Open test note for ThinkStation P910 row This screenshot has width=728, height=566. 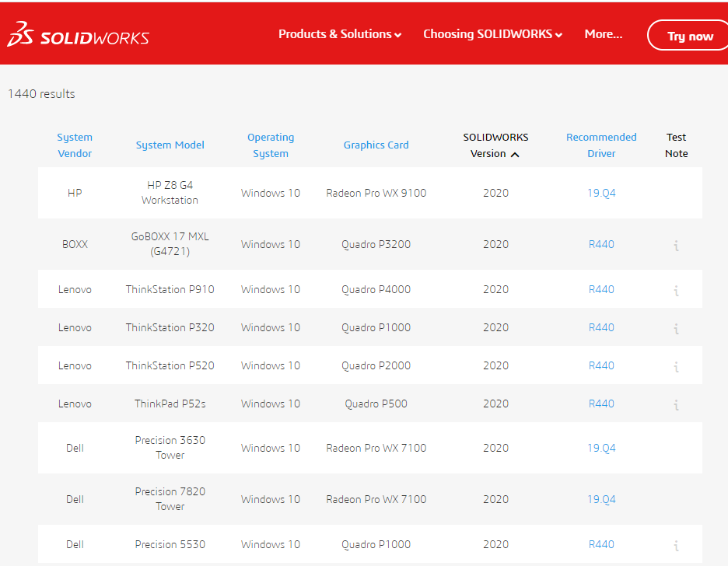(677, 291)
